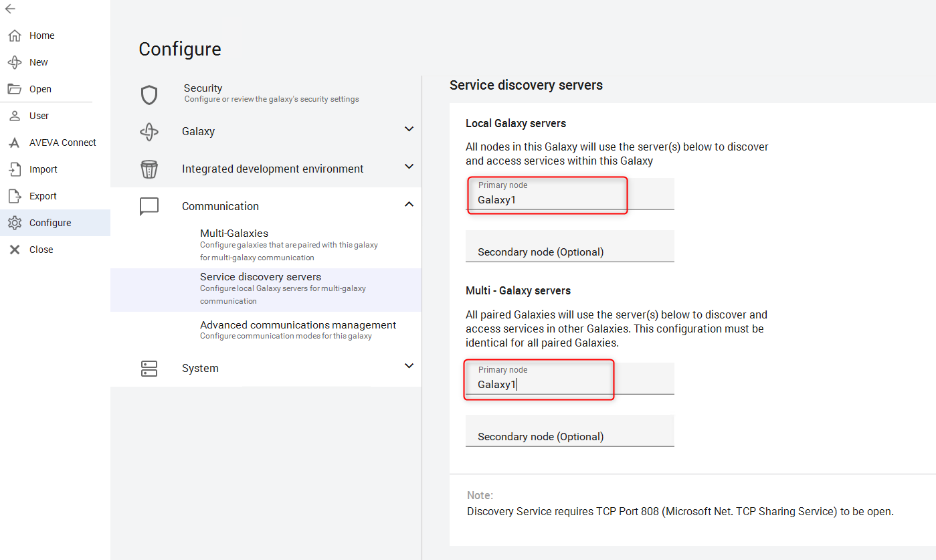
Task: Expand Integrated development environment chevron
Action: coord(409,167)
